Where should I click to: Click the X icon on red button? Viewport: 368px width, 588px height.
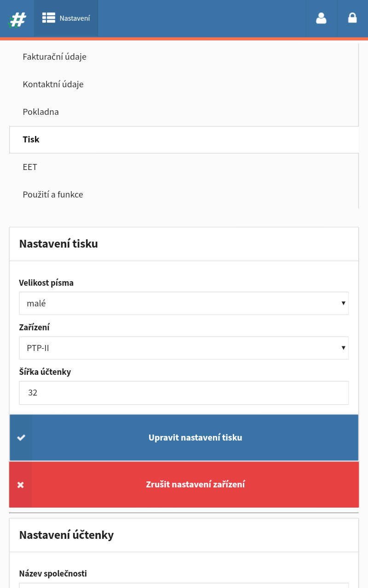click(21, 485)
